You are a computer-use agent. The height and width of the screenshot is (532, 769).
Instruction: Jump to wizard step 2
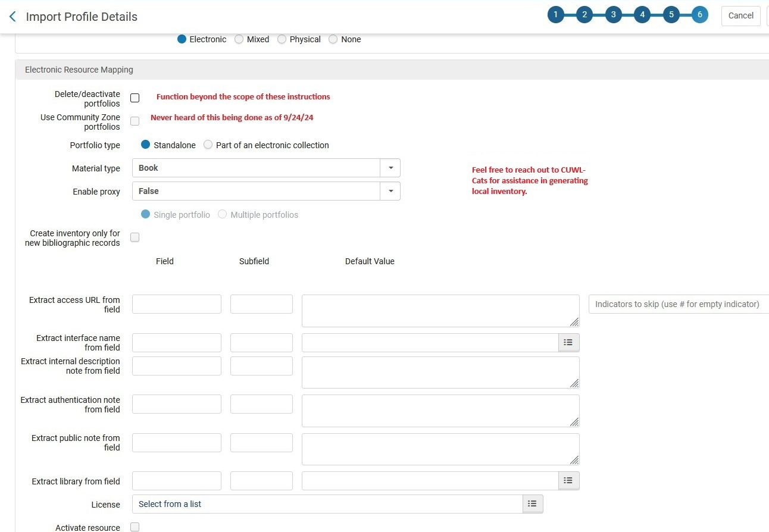pyautogui.click(x=584, y=15)
